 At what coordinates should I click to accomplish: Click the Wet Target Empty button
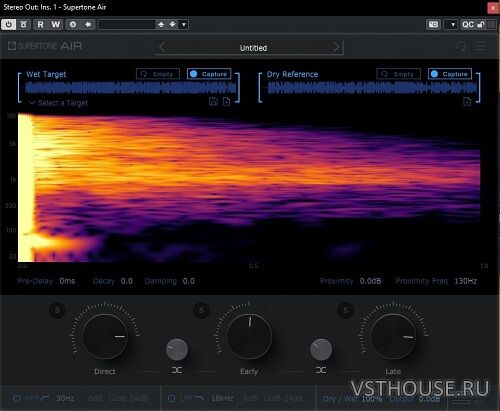tap(158, 74)
